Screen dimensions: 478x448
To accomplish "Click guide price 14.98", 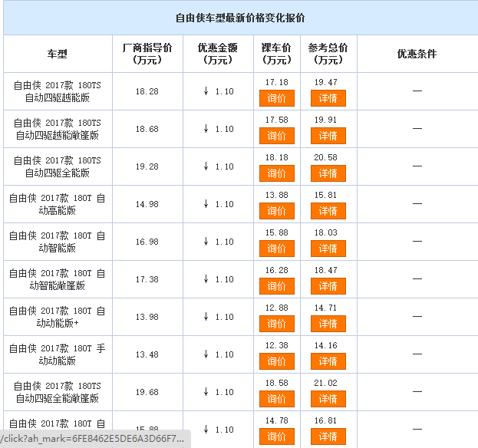I will (147, 204).
